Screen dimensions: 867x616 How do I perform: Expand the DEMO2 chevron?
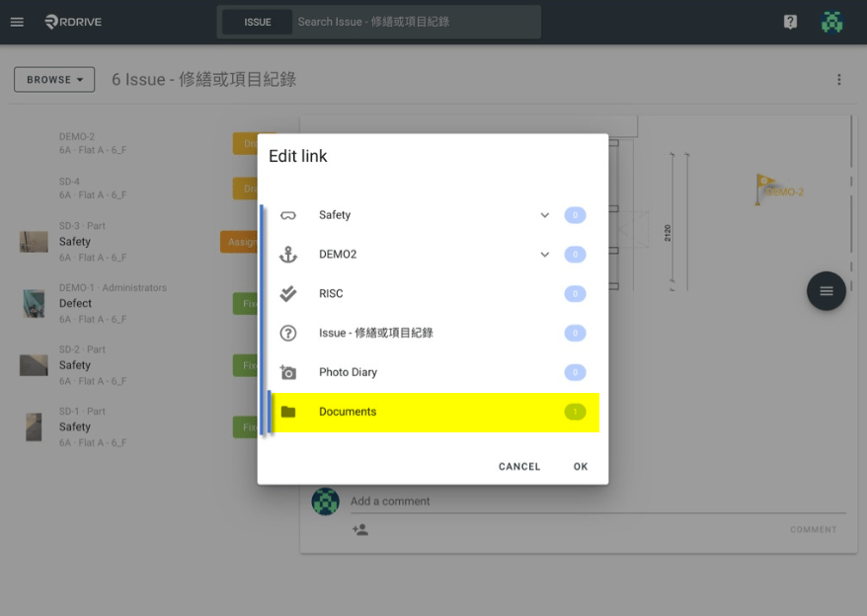click(545, 255)
